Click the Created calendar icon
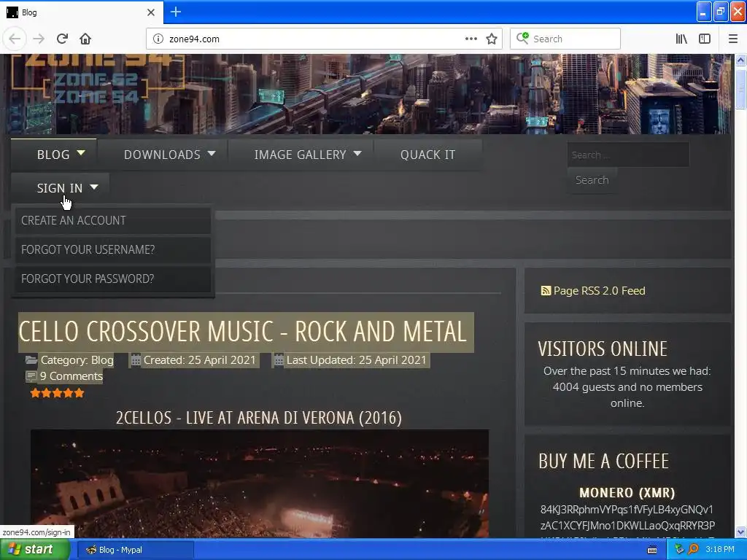The height and width of the screenshot is (560, 747). pyautogui.click(x=136, y=360)
